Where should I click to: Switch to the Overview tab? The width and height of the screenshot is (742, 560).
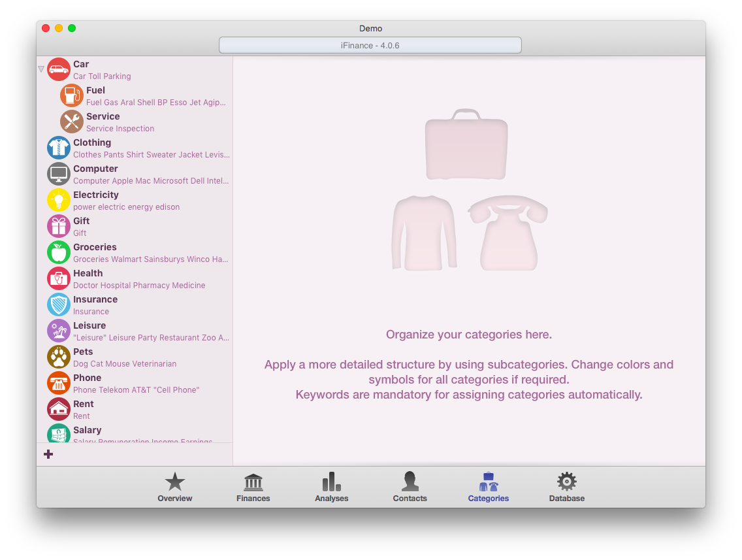175,487
